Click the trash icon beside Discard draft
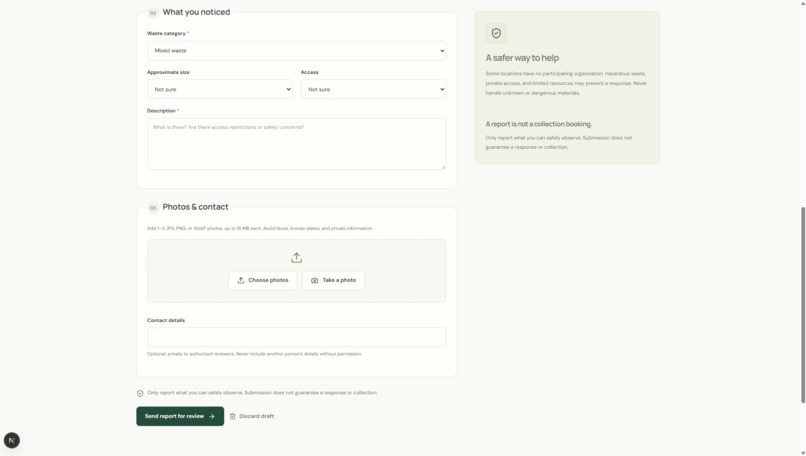806x456 pixels. (x=232, y=416)
